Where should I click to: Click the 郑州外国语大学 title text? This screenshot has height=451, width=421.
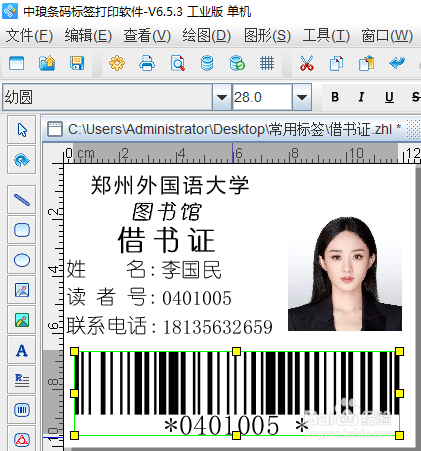(170, 185)
